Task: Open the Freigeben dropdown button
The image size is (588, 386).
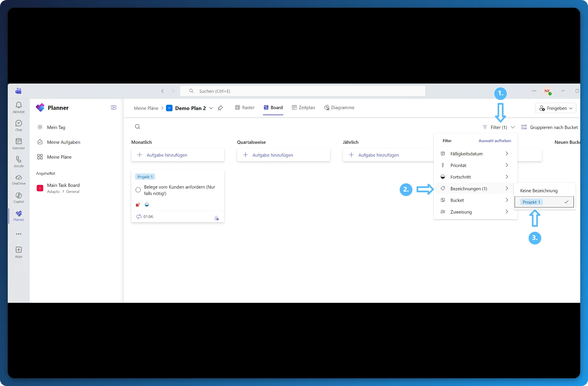Action: click(555, 108)
